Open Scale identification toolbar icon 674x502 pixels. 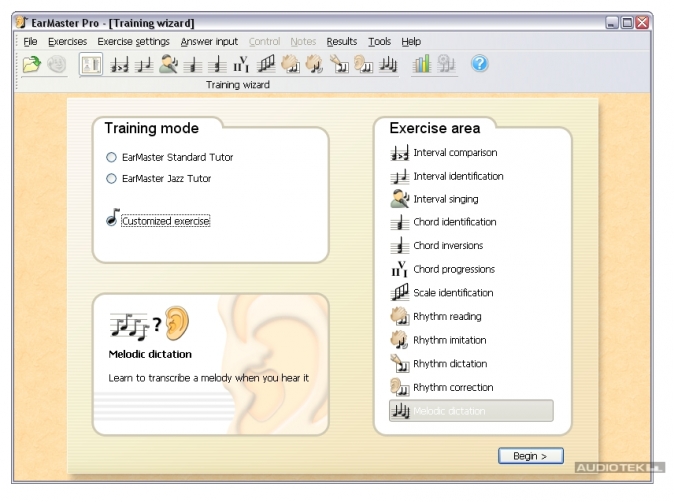(266, 64)
